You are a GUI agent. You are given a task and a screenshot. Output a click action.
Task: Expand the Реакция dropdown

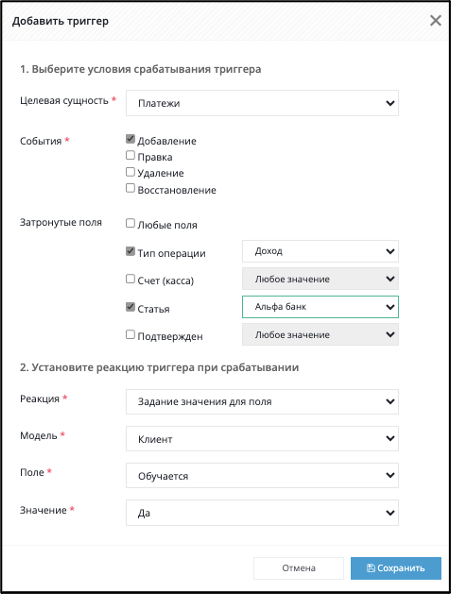pyautogui.click(x=262, y=401)
